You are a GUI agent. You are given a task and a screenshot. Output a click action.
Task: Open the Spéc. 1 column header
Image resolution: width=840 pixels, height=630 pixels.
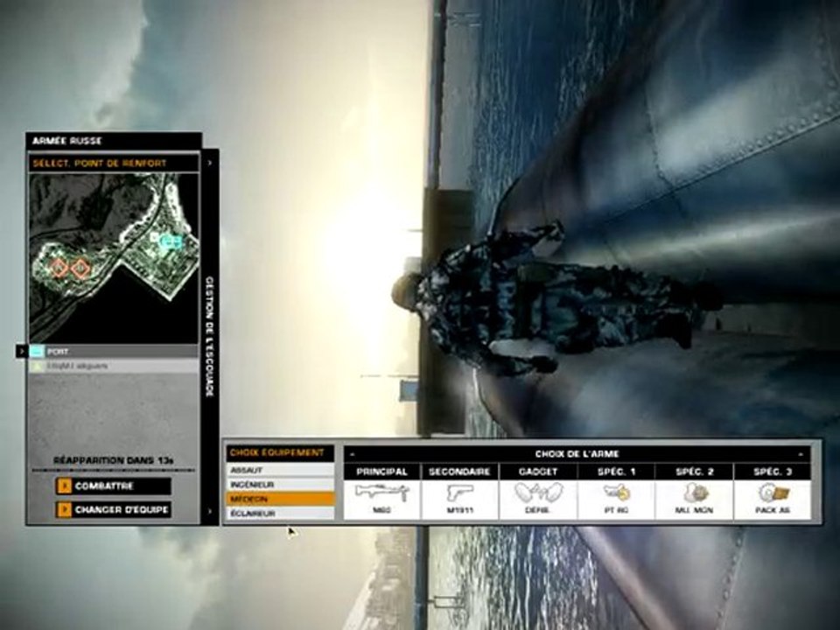(617, 472)
